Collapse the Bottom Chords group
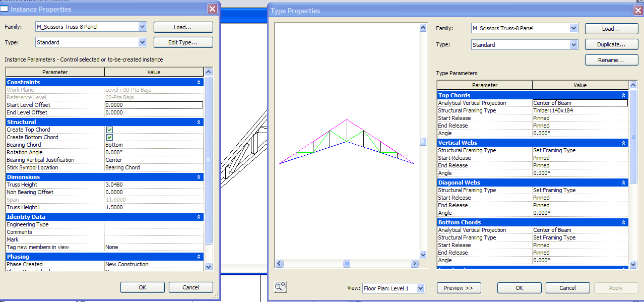This screenshot has height=302, width=644. click(x=623, y=222)
